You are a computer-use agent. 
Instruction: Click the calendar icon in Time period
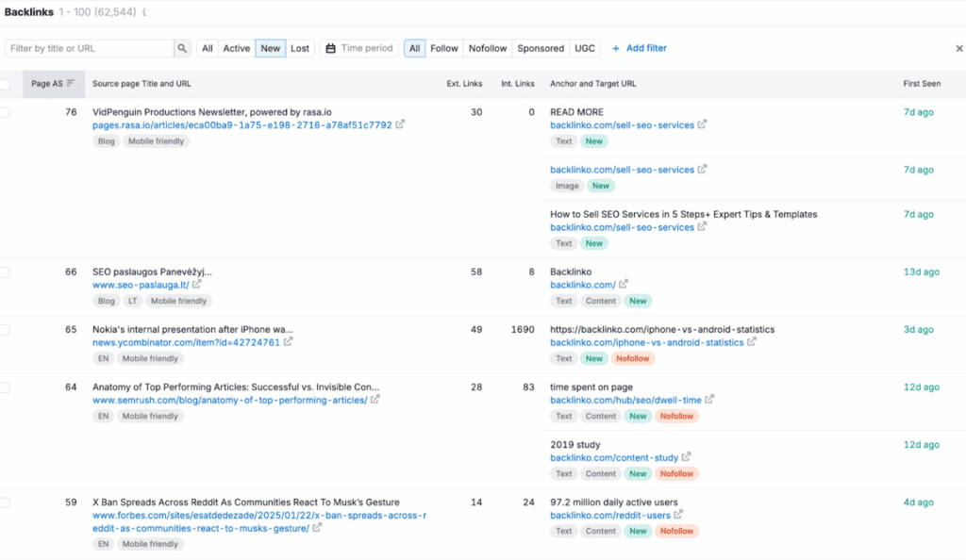tap(331, 48)
